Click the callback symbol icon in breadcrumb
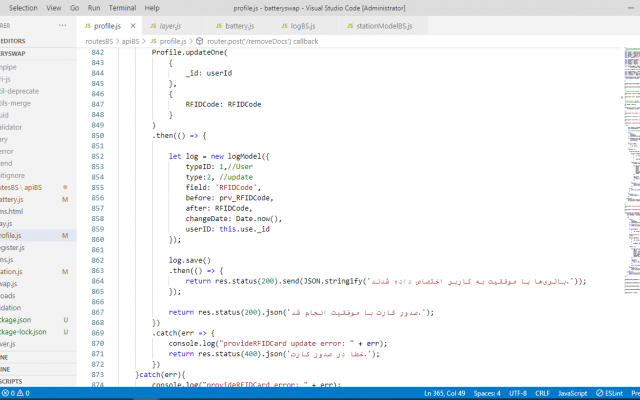This screenshot has width=640, height=400. (x=200, y=41)
